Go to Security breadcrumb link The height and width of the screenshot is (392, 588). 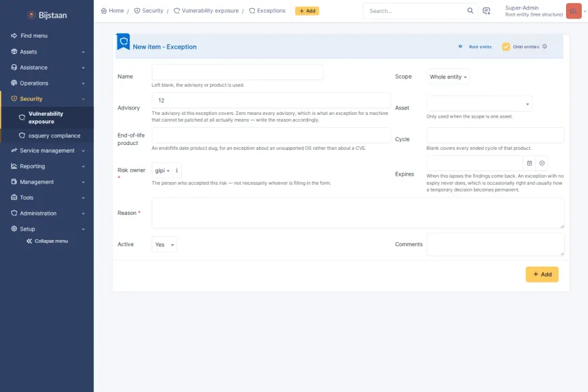pos(149,10)
